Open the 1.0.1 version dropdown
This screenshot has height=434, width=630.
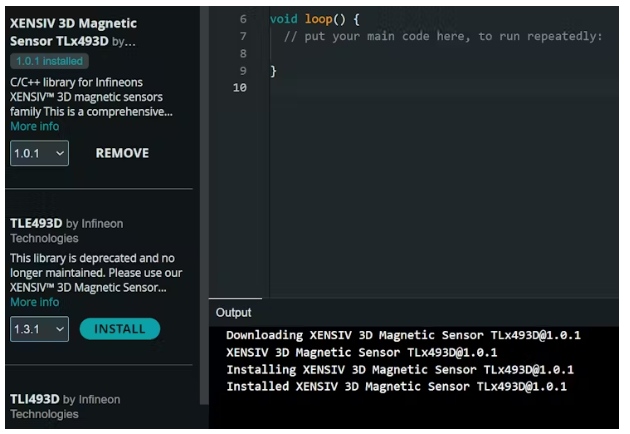39,154
